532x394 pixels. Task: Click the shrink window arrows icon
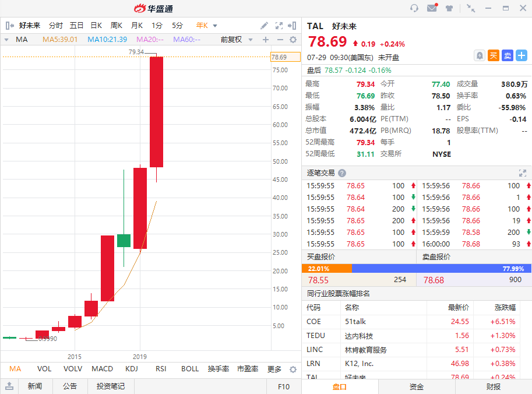click(x=471, y=8)
